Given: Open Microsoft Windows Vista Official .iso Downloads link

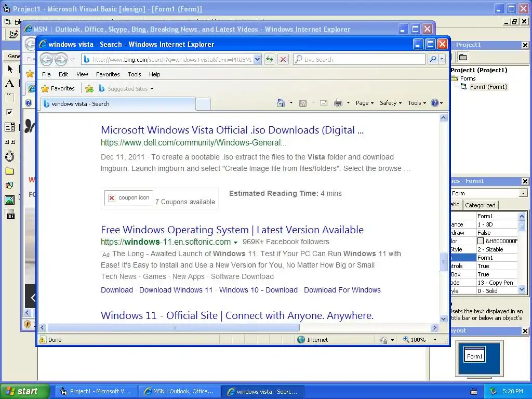Looking at the screenshot, I should coord(232,130).
